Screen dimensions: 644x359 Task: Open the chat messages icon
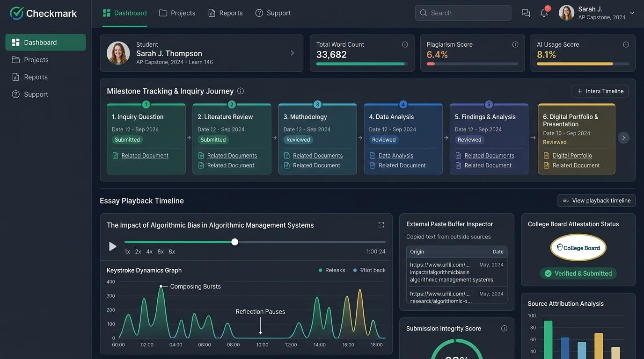pos(526,13)
